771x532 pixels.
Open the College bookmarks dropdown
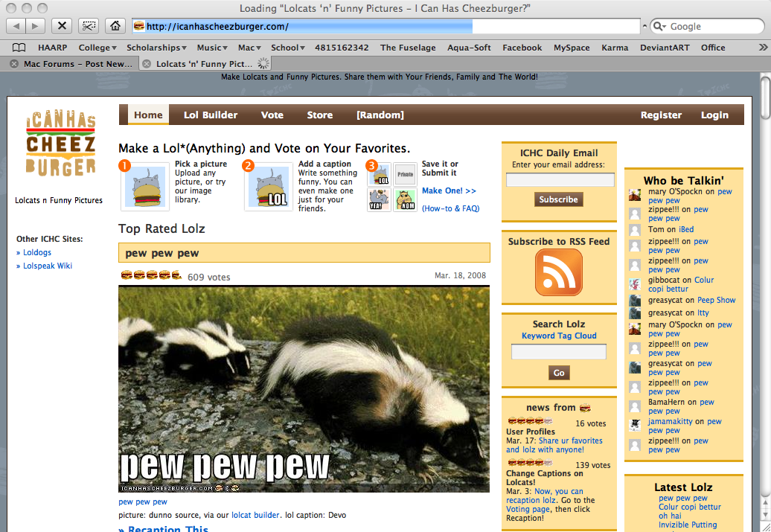(97, 48)
